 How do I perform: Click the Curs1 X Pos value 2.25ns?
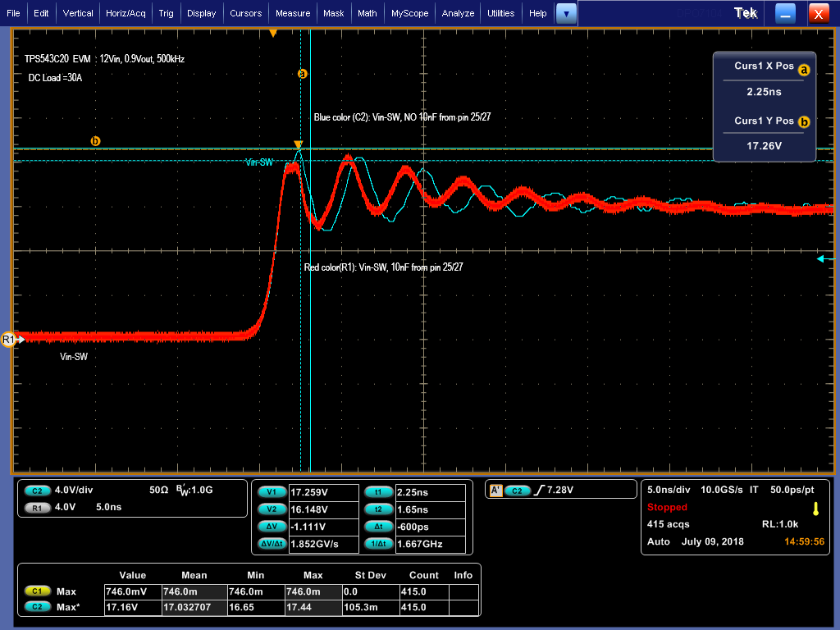click(x=764, y=92)
